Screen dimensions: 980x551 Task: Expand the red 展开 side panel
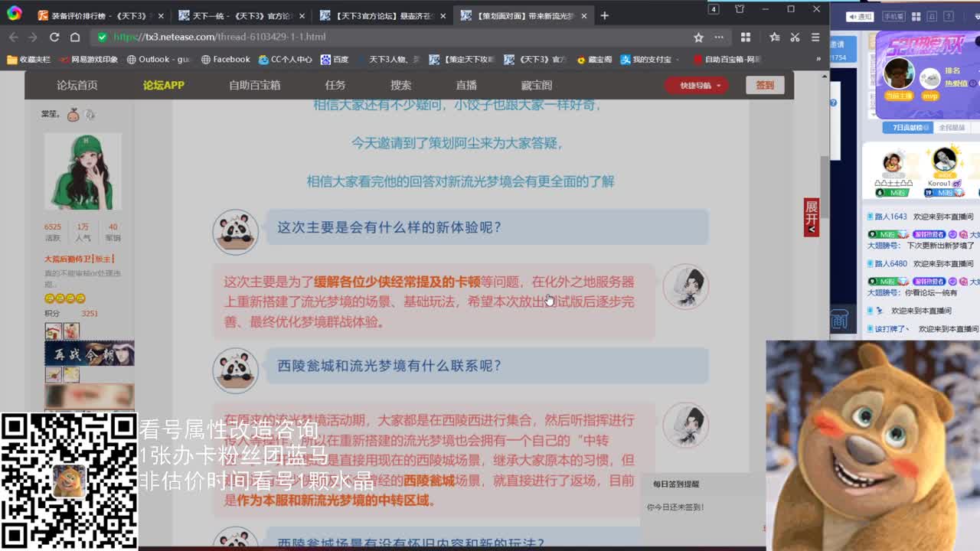click(x=812, y=218)
